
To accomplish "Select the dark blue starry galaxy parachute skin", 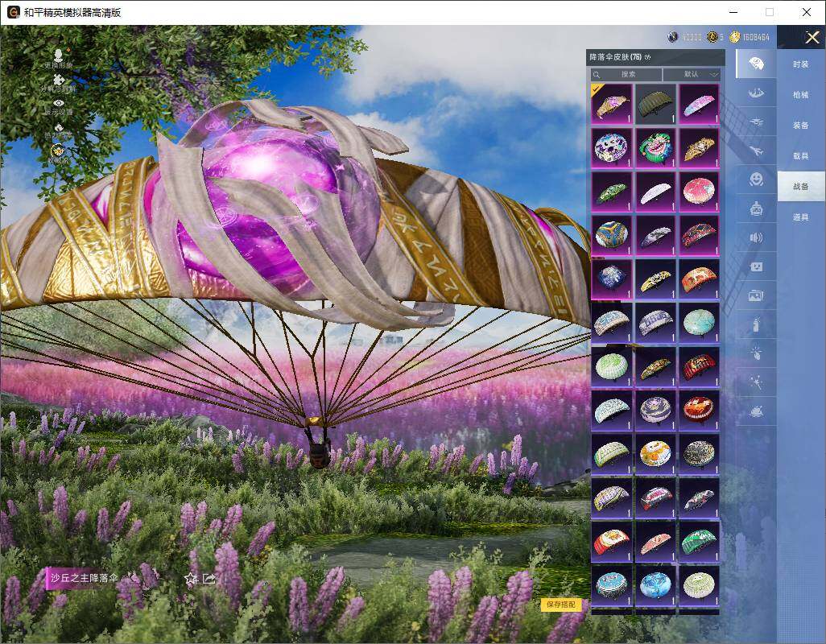I will pos(611,279).
